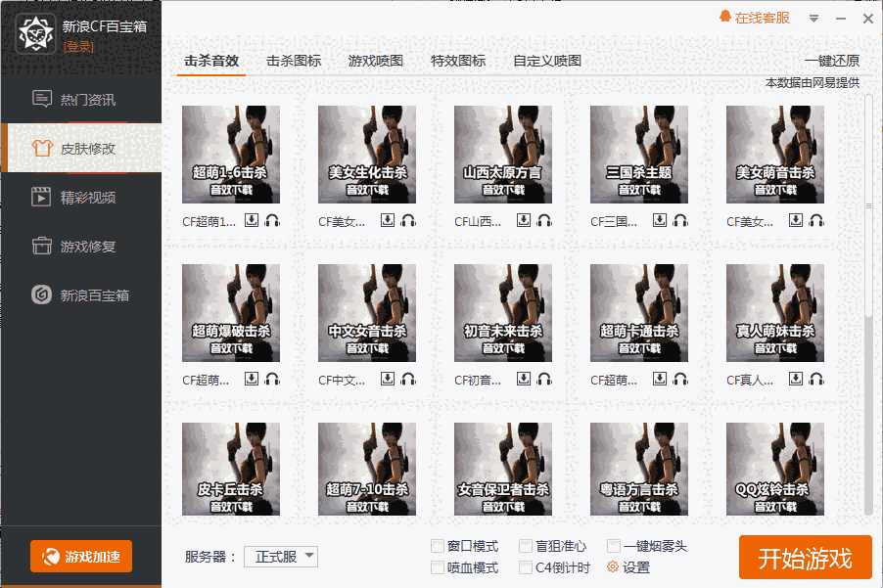Open the 游戏喷图 tab

376,61
